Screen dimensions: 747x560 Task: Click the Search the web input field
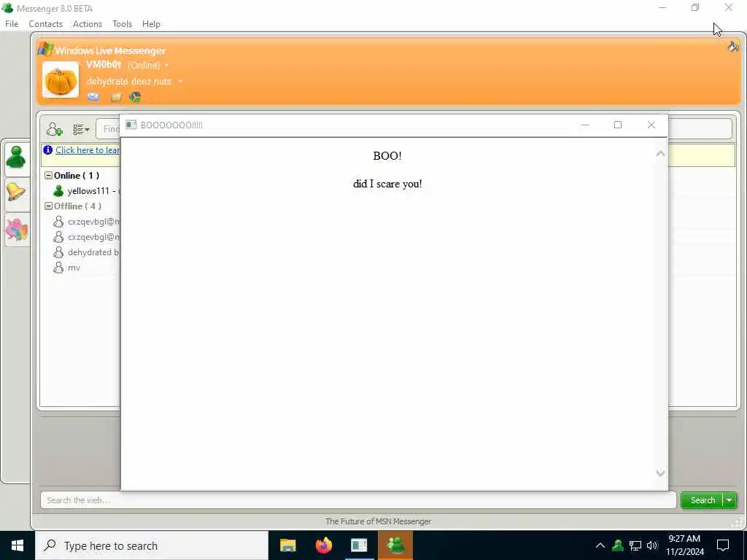click(x=358, y=500)
